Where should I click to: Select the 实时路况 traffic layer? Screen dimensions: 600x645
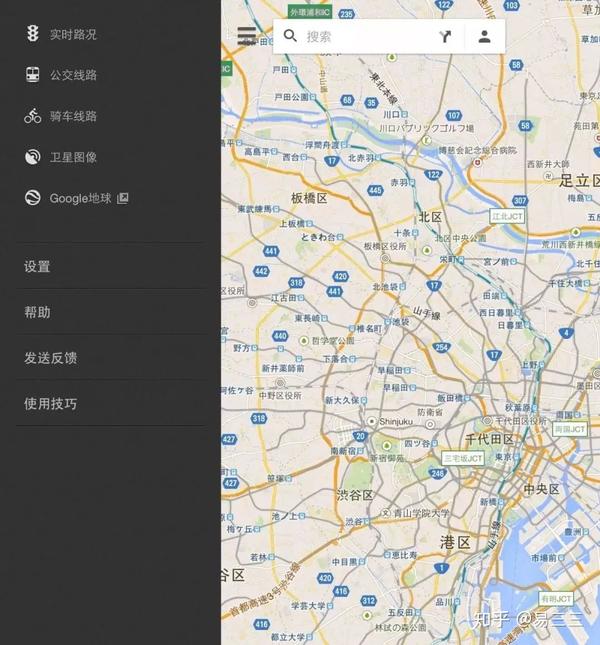click(73, 34)
